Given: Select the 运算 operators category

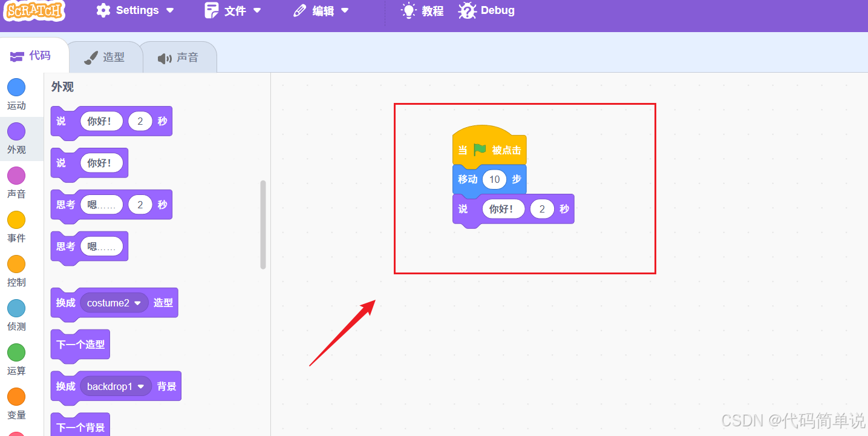Looking at the screenshot, I should pyautogui.click(x=16, y=360).
